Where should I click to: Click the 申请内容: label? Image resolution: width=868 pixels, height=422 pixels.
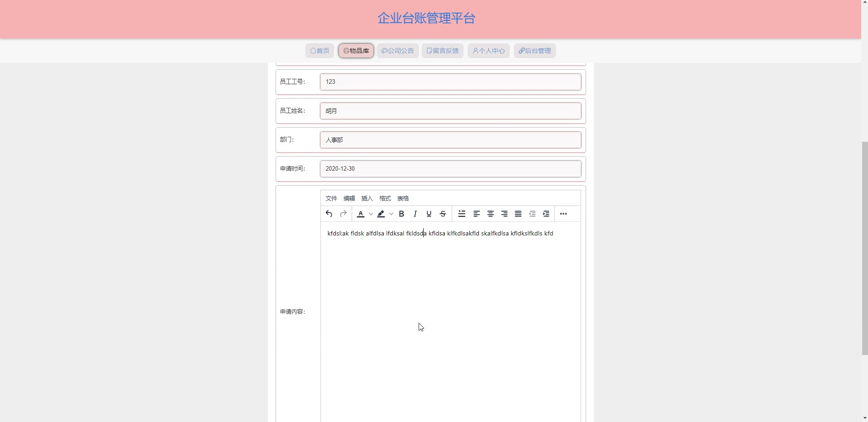tap(292, 312)
